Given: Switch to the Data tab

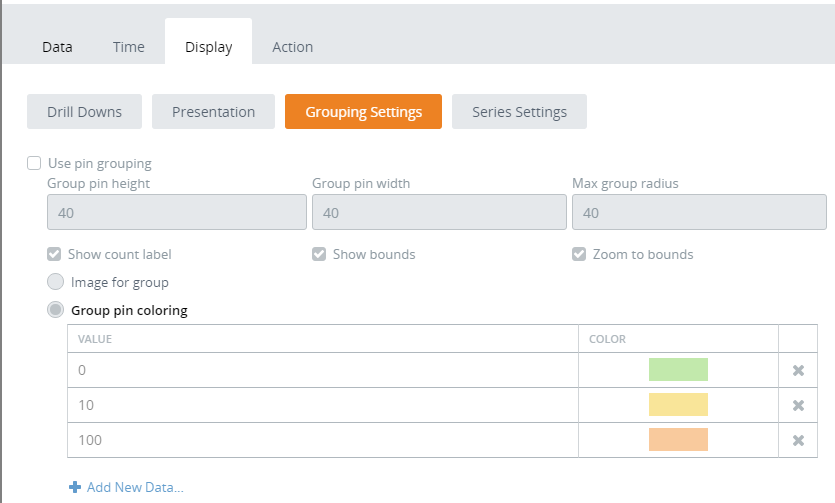Looking at the screenshot, I should [57, 47].
